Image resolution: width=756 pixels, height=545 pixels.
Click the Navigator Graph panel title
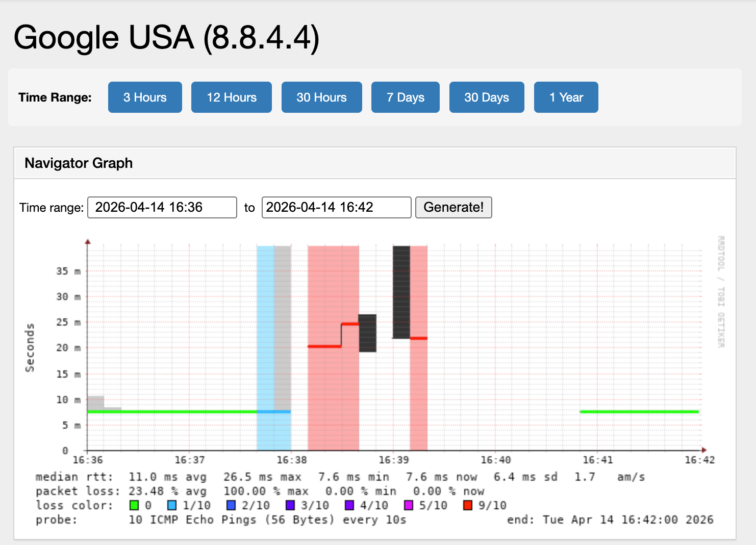coord(79,163)
